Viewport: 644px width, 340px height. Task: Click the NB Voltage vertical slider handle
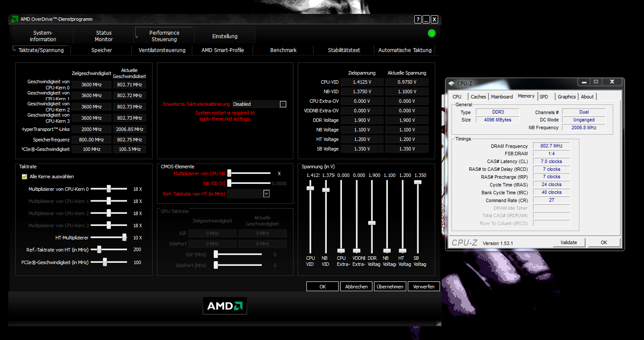387,251
